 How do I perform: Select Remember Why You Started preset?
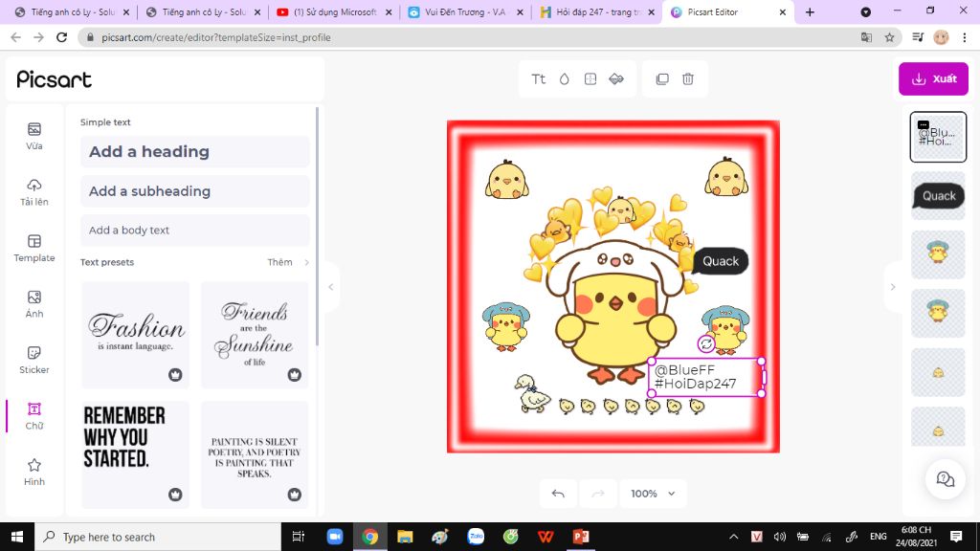136,454
